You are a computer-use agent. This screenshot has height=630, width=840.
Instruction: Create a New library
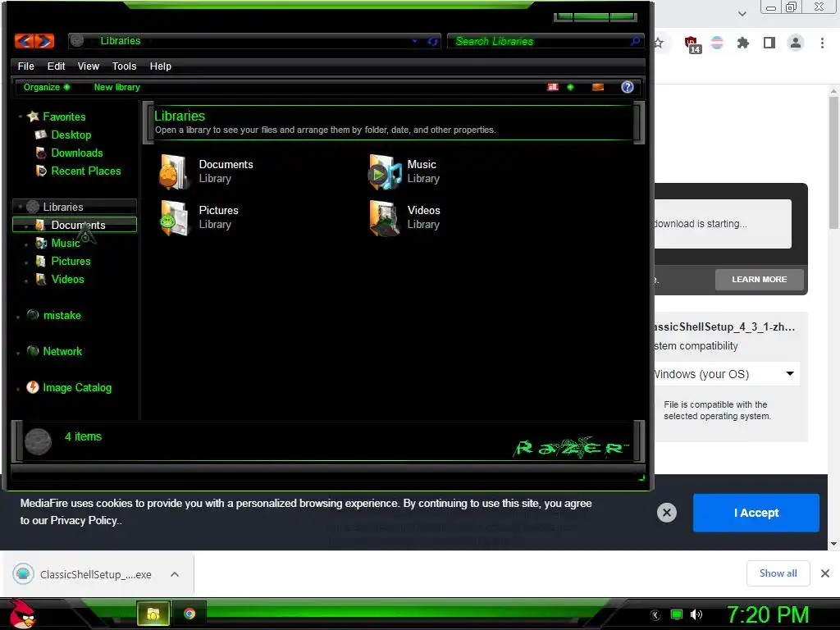[116, 87]
